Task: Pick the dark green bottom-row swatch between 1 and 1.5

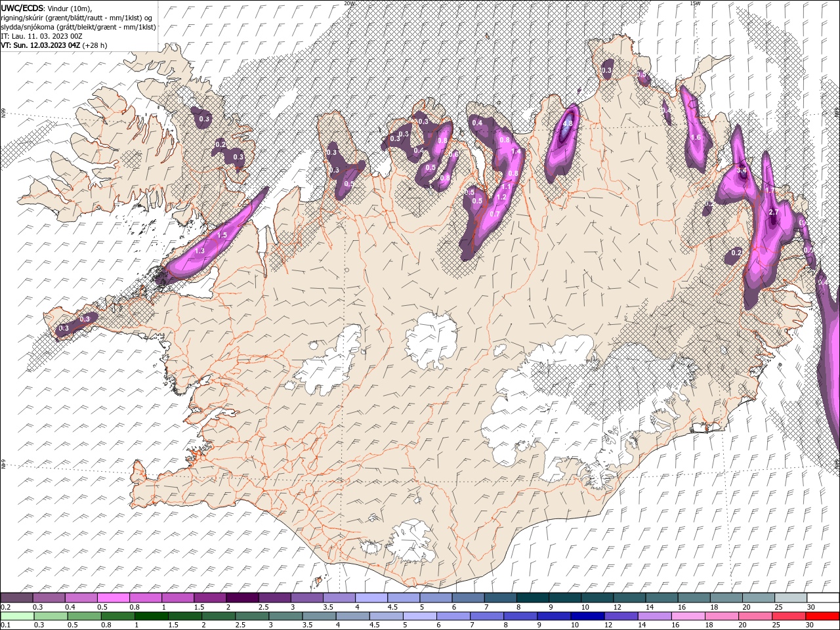Action: [151, 616]
